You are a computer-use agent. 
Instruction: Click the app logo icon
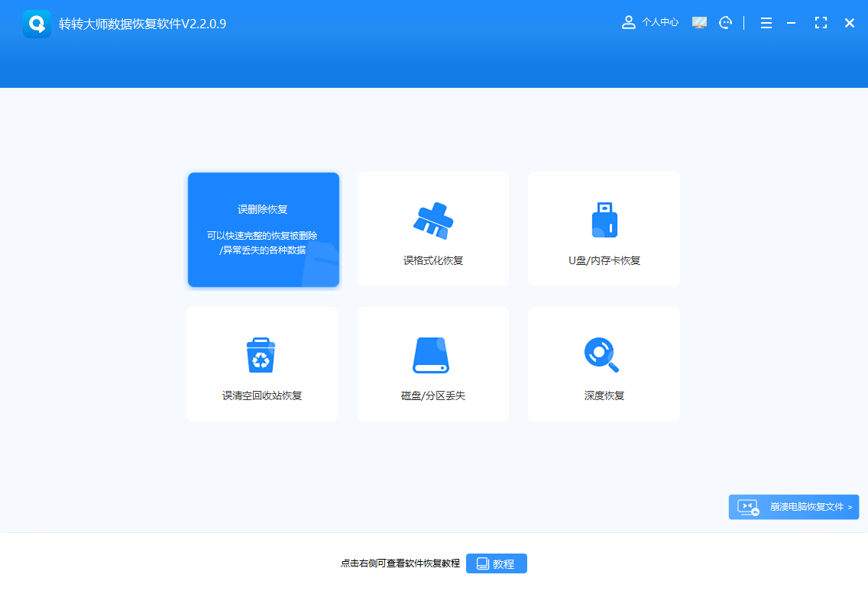pyautogui.click(x=37, y=24)
